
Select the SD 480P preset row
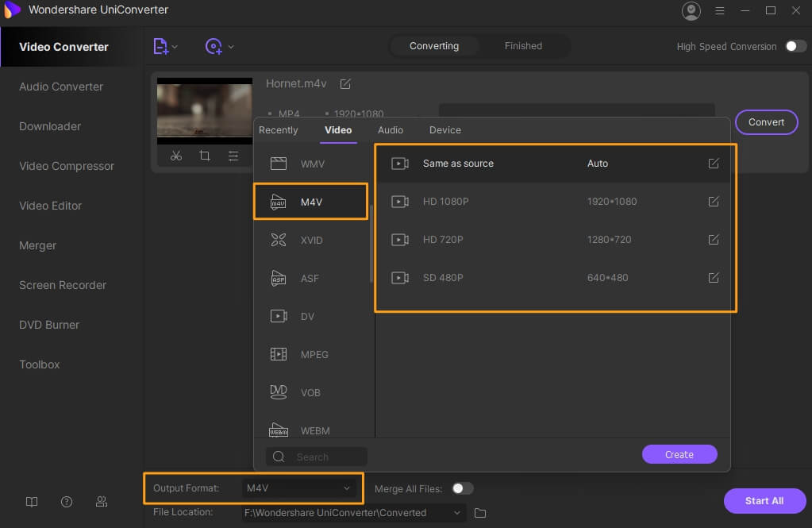click(553, 278)
